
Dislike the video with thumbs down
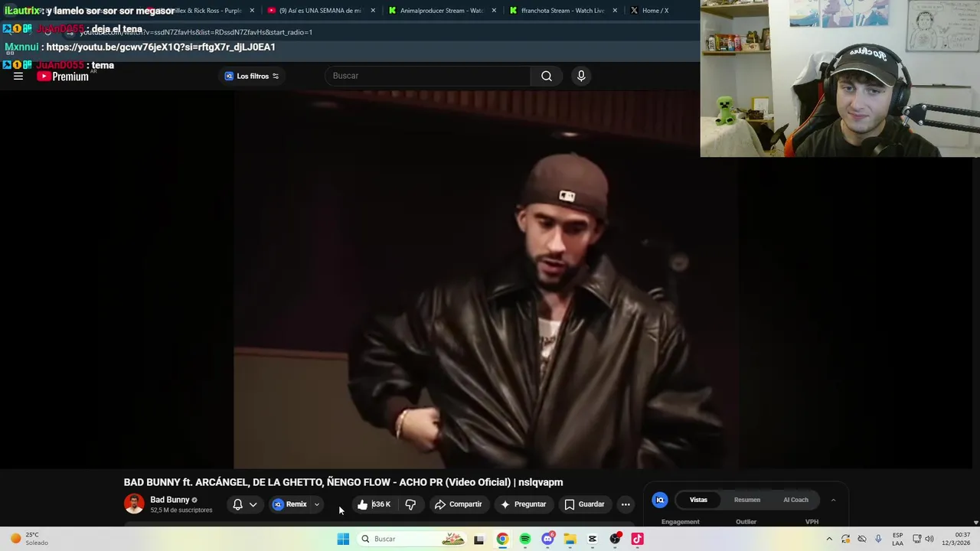(x=410, y=504)
